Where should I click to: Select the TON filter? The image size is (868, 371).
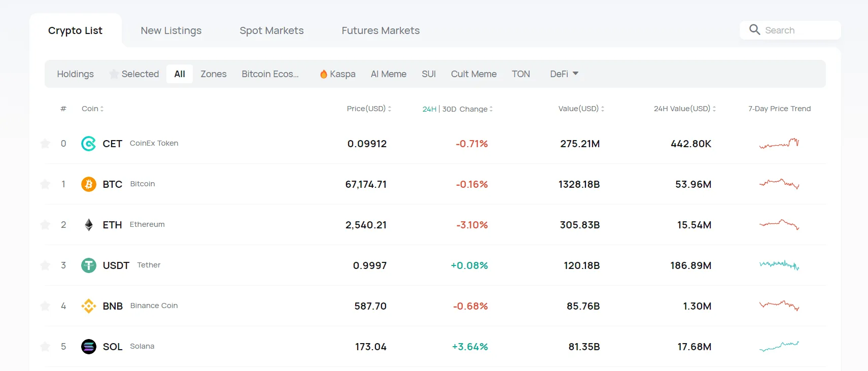coord(521,74)
